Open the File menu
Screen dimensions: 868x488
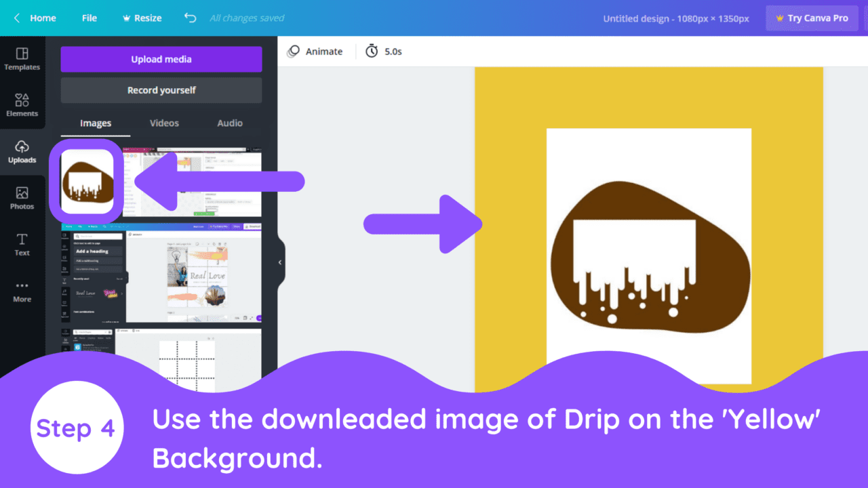pos(89,18)
